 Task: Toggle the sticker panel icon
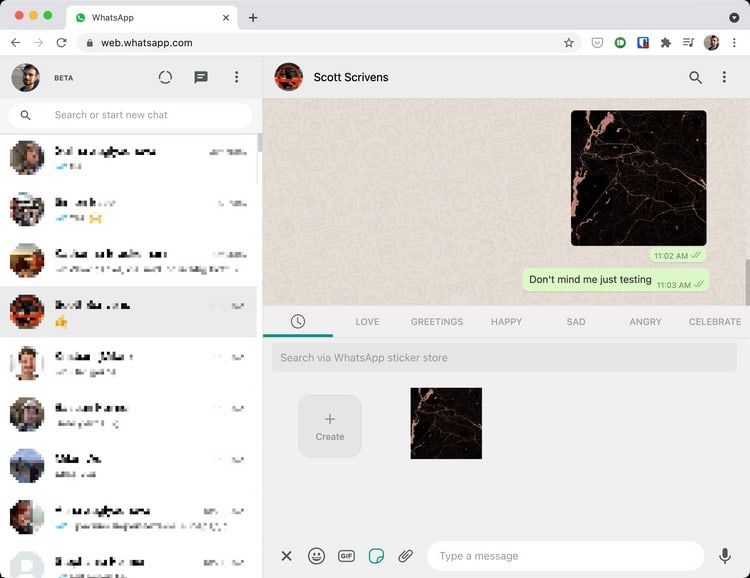click(376, 556)
